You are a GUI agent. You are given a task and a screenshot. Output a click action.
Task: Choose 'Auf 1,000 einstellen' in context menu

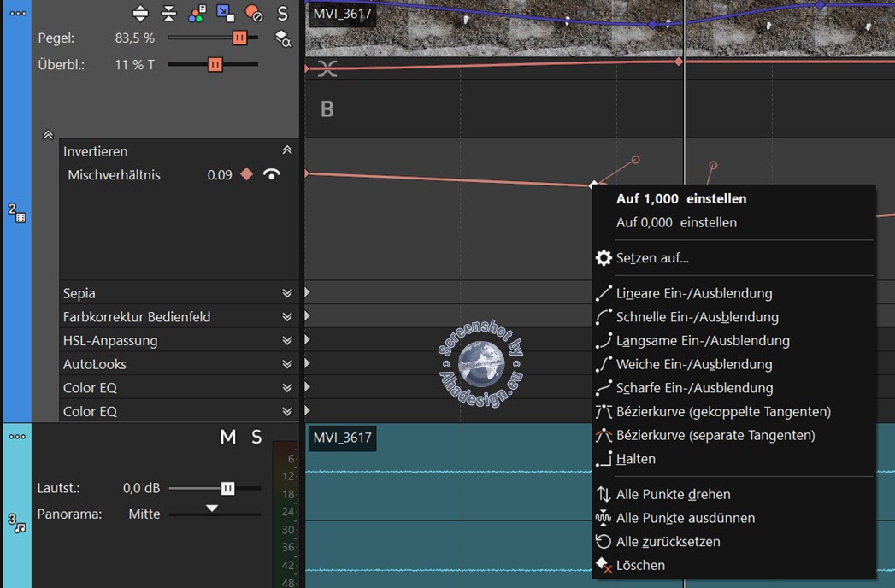[733, 198]
